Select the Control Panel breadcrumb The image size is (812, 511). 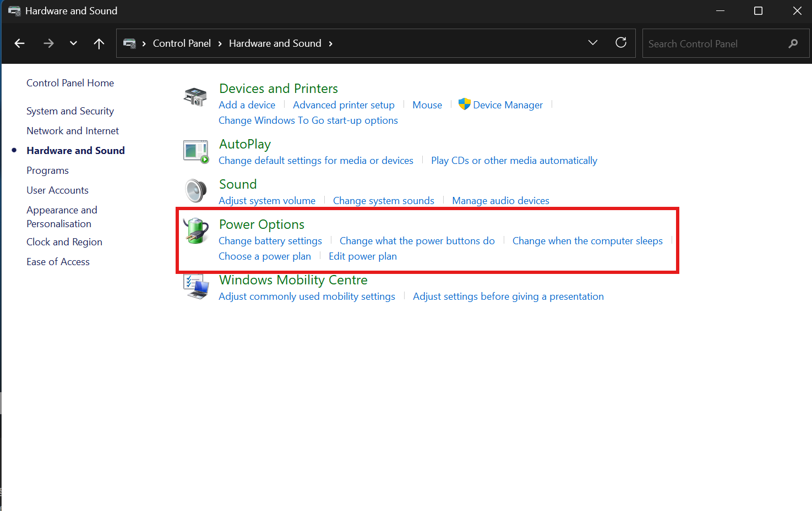tap(182, 43)
